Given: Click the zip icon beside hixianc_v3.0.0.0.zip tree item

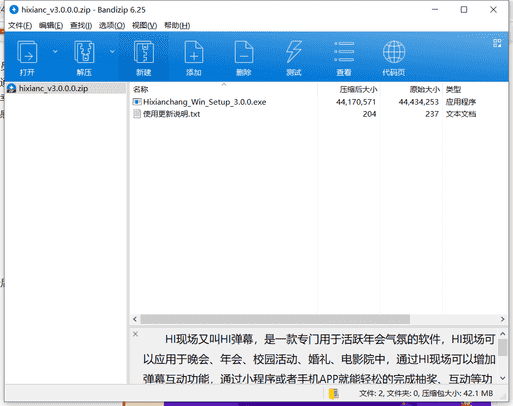Looking at the screenshot, I should click(x=12, y=88).
